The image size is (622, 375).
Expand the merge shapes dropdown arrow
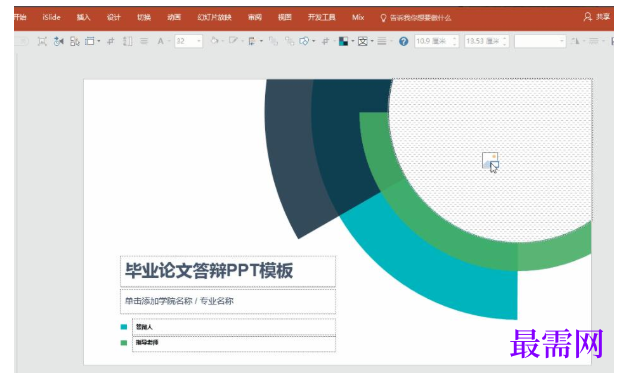pos(314,41)
